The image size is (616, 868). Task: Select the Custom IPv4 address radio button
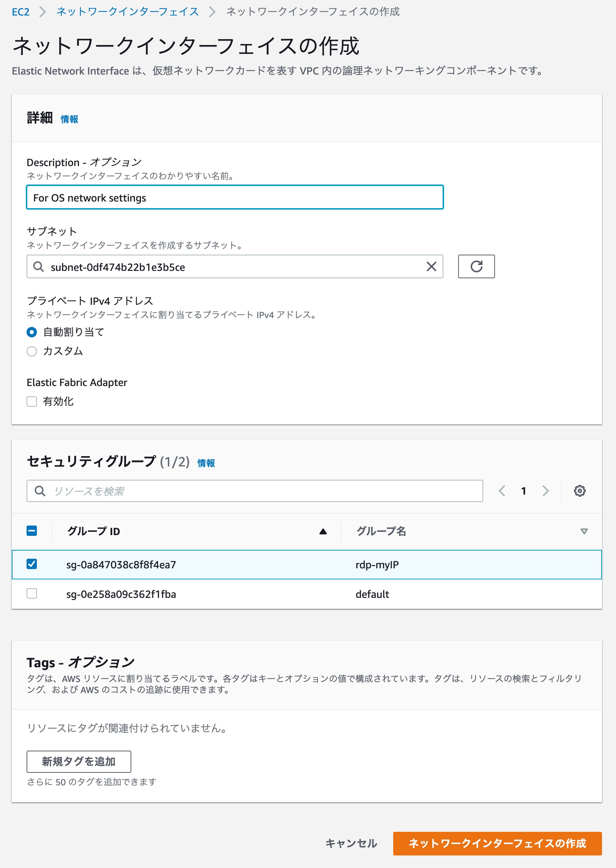pos(32,351)
